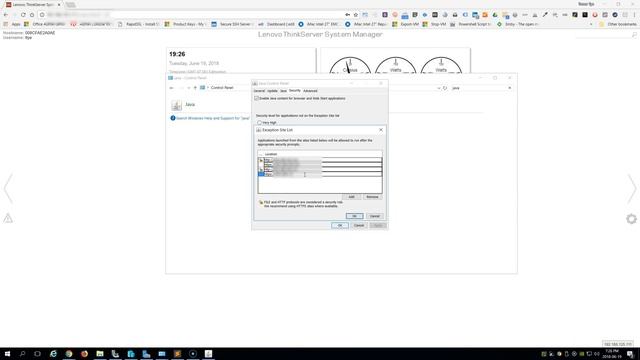Open the Apps bookmarks shortcut

pos(12,24)
